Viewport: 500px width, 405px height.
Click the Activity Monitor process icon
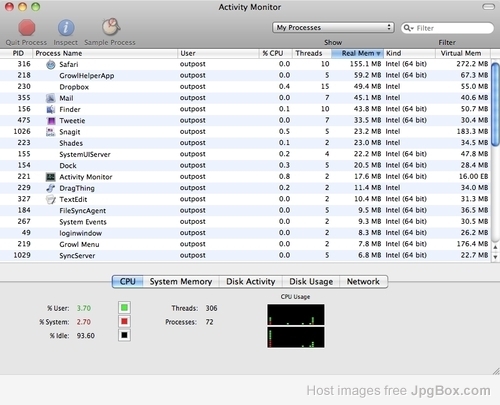coord(50,177)
